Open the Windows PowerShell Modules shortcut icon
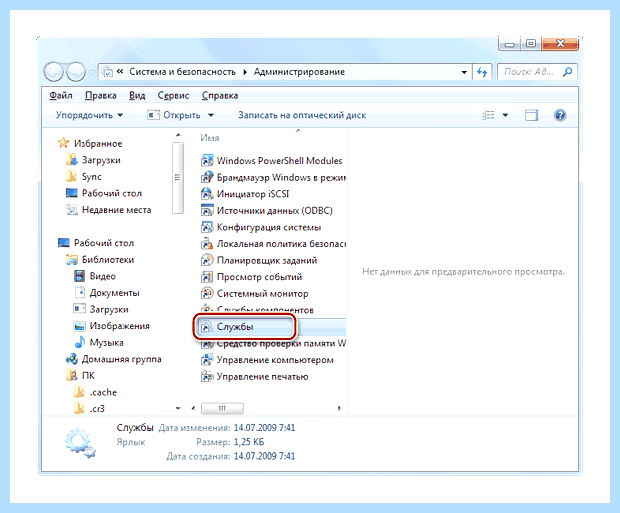The image size is (620, 513). click(207, 161)
